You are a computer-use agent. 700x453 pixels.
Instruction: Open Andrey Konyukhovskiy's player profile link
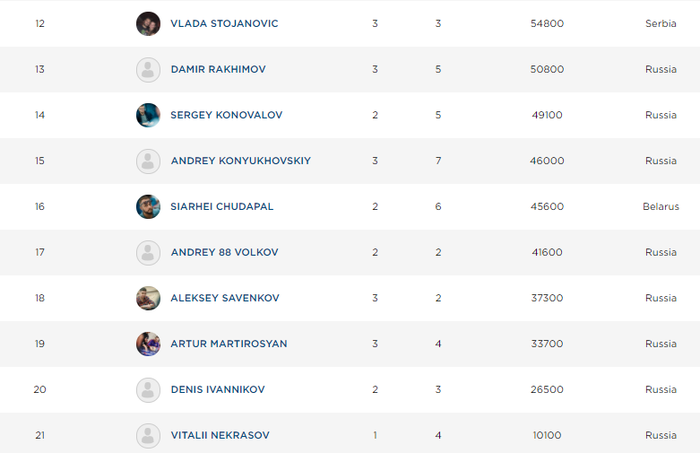point(241,161)
